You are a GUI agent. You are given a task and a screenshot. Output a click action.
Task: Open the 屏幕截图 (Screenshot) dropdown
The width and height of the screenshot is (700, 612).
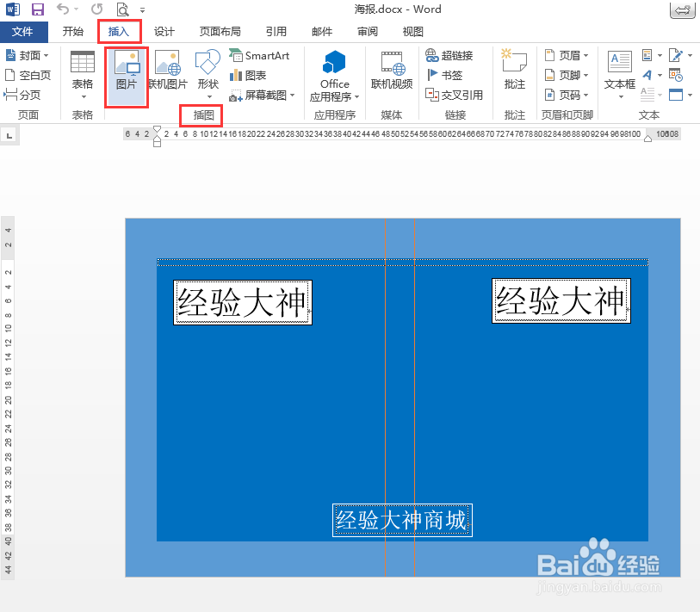pyautogui.click(x=262, y=95)
